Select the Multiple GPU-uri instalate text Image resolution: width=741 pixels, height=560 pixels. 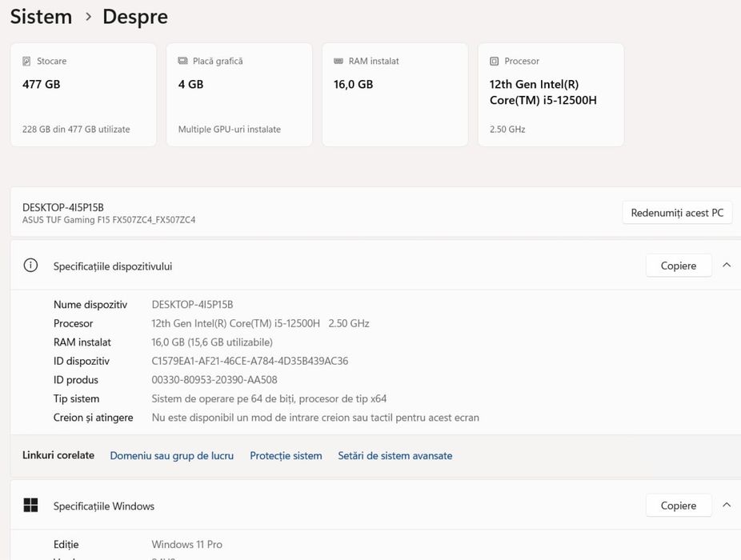click(x=229, y=129)
